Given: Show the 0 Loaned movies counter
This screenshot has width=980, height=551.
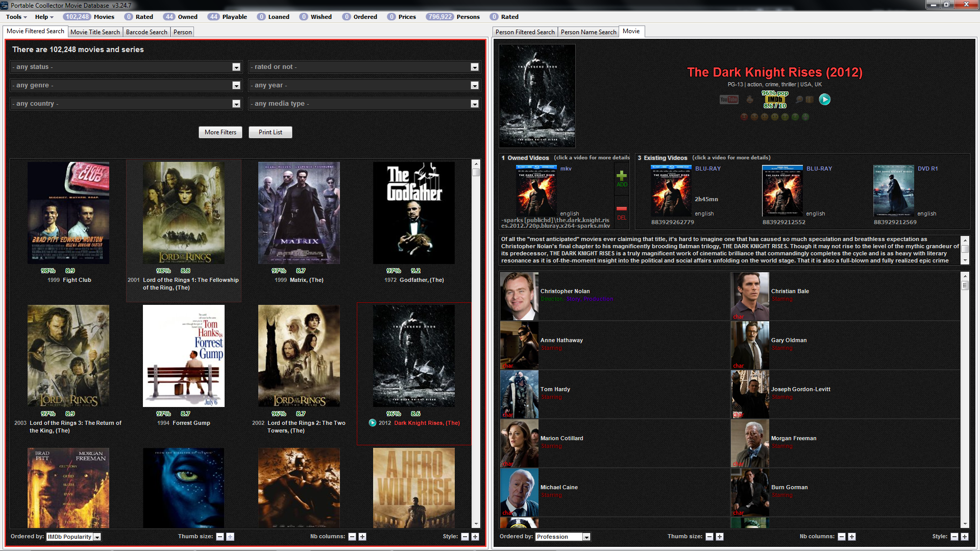Looking at the screenshot, I should click(x=273, y=17).
